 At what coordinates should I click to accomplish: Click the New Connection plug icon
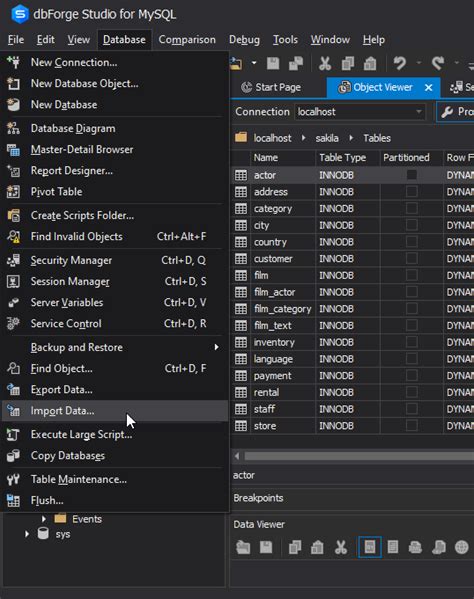pos(13,62)
